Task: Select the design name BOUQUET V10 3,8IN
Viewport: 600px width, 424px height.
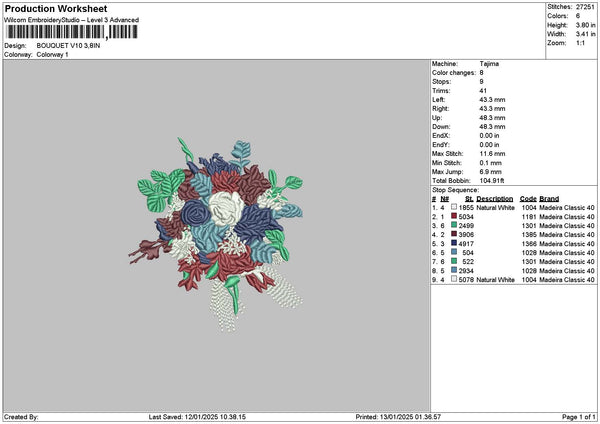Action: point(68,46)
